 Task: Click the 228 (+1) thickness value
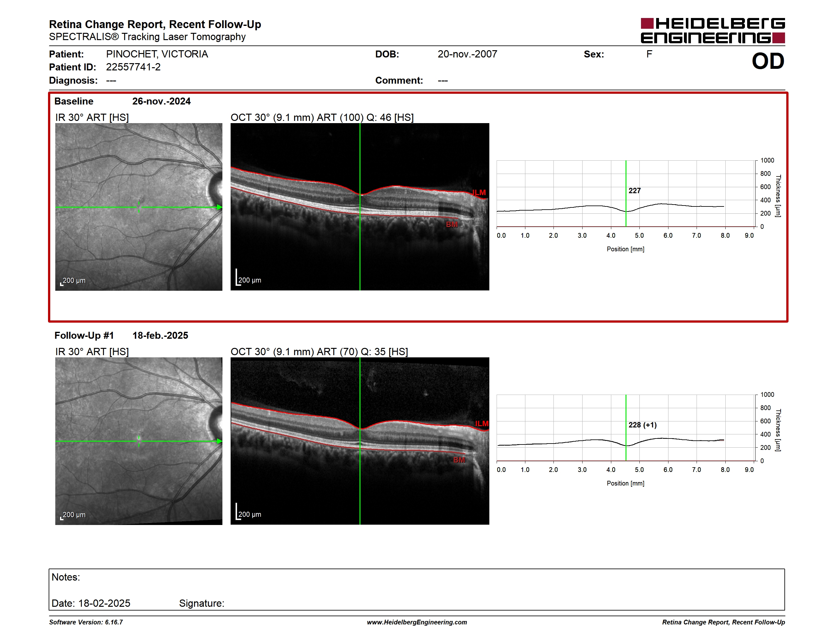coord(643,425)
